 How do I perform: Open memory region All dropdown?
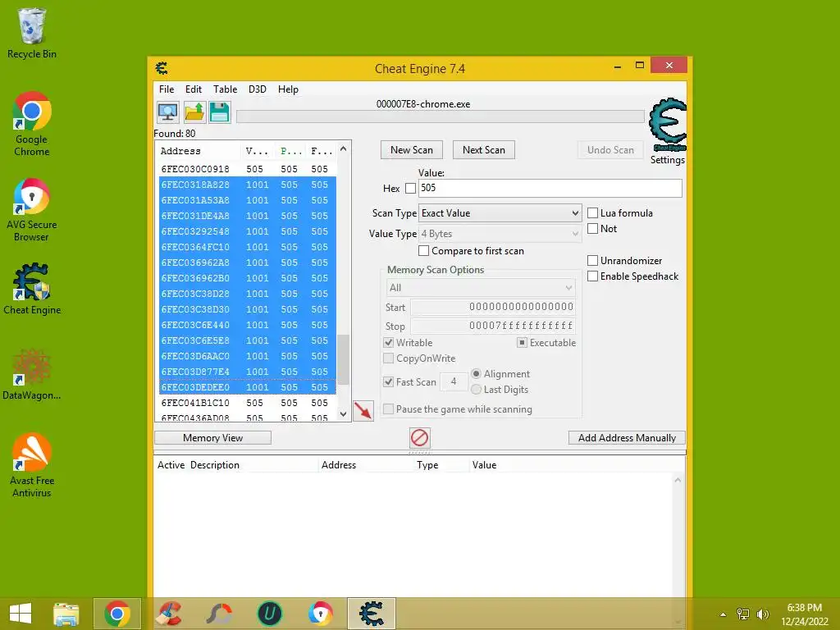(481, 288)
